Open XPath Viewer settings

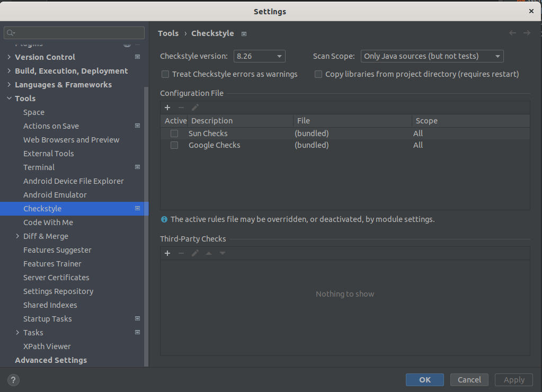(x=47, y=346)
